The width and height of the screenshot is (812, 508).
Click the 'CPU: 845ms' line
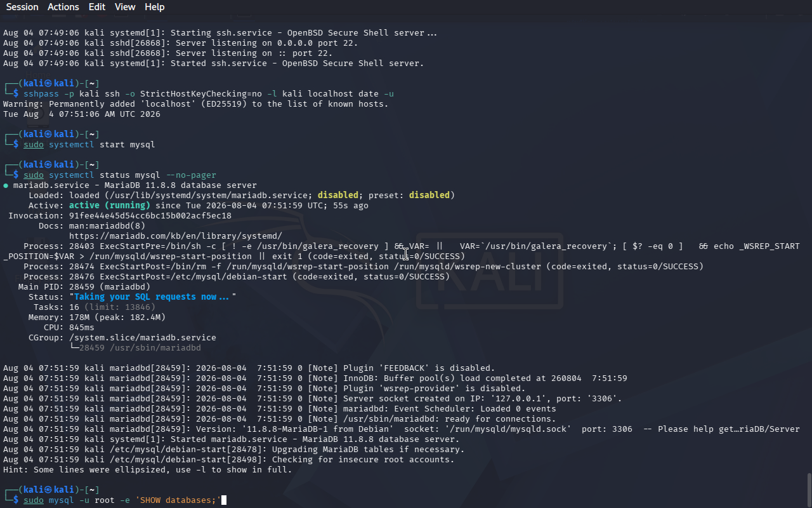[69, 327]
